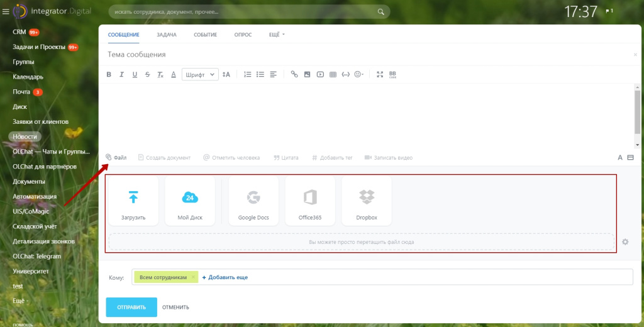This screenshot has height=327, width=644.
Task: Toggle italic text formatting
Action: point(121,74)
